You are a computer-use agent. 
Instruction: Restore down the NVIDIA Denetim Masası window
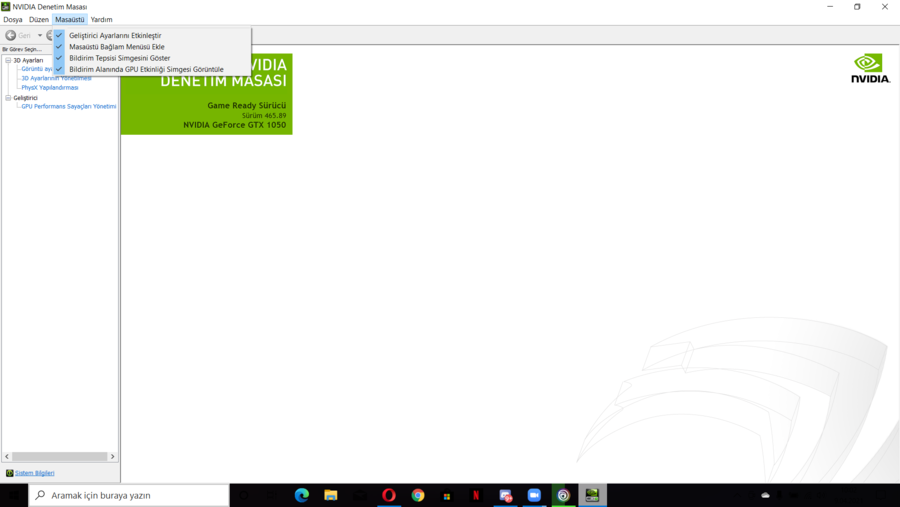coord(857,7)
